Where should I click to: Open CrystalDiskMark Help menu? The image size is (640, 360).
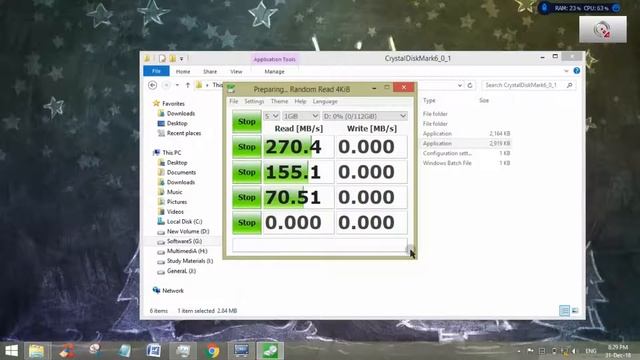click(x=300, y=101)
